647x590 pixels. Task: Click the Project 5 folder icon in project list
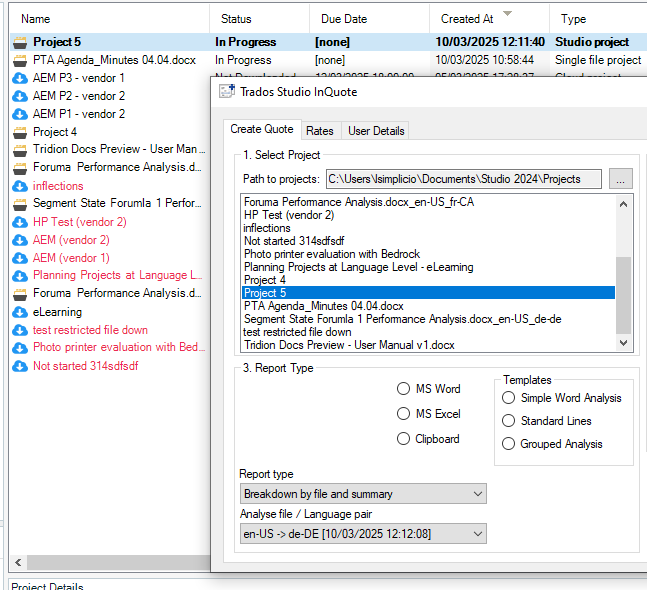click(20, 42)
